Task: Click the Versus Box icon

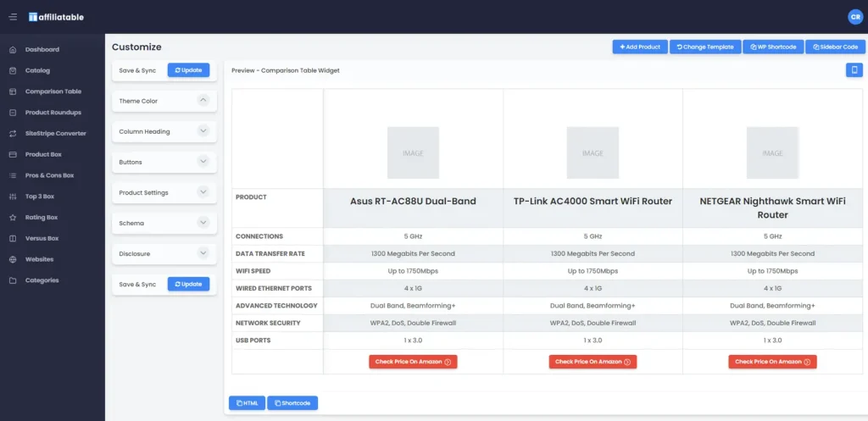Action: coord(13,238)
